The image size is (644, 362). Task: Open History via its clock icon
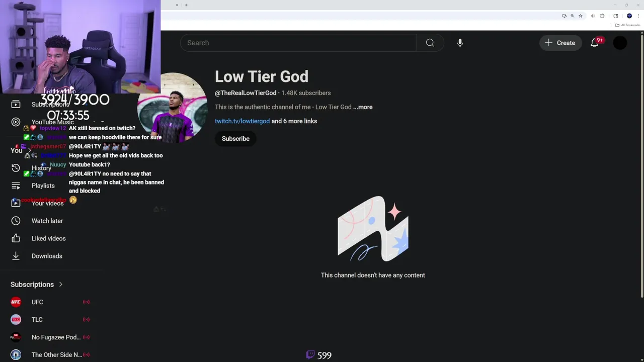[x=16, y=168]
